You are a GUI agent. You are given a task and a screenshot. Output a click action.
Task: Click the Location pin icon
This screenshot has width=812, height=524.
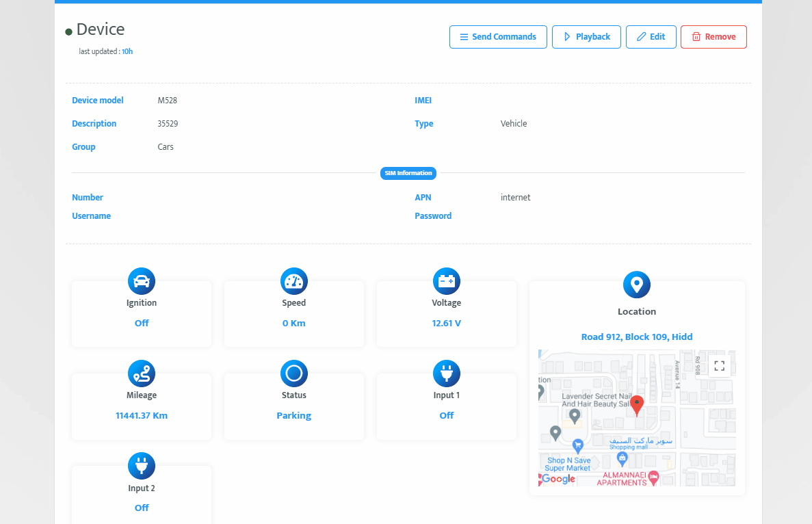click(637, 285)
